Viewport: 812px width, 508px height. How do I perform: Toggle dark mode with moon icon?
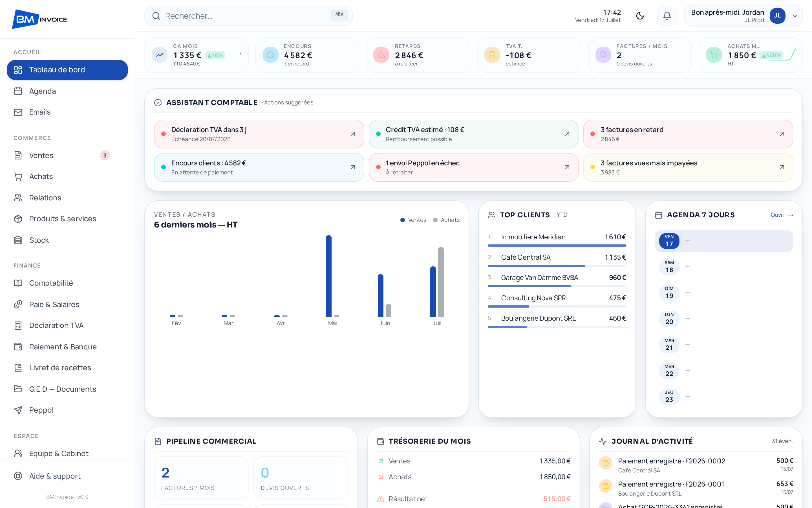pos(640,16)
